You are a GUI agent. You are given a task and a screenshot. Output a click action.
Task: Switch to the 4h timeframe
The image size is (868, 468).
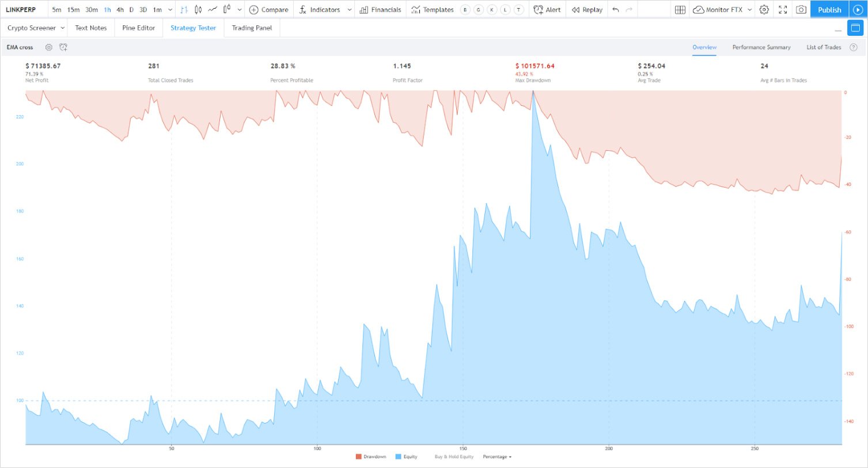click(120, 10)
